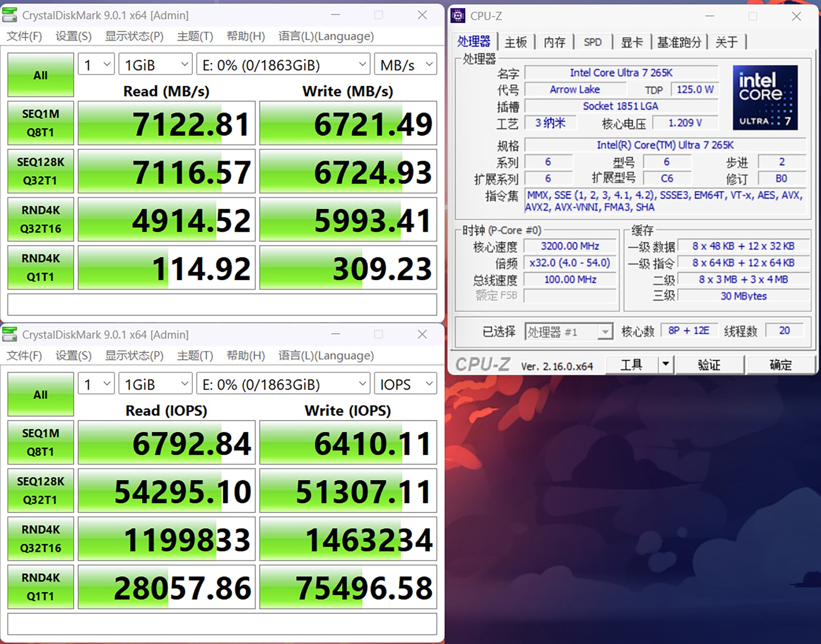Close the CPU-Z window
The height and width of the screenshot is (644, 821).
pos(796,16)
